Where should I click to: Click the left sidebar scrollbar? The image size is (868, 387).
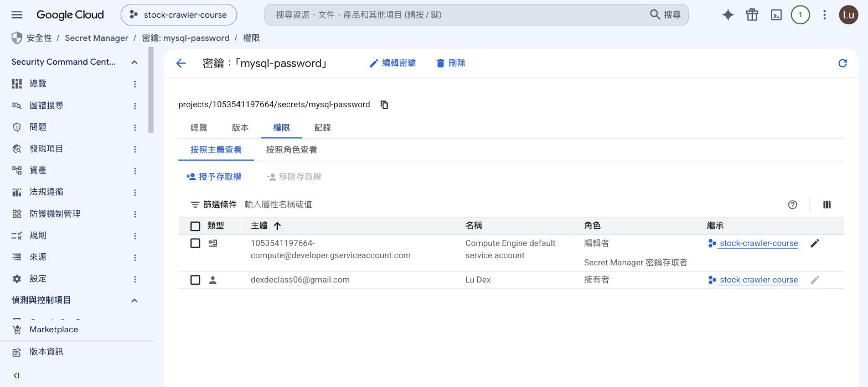151,90
